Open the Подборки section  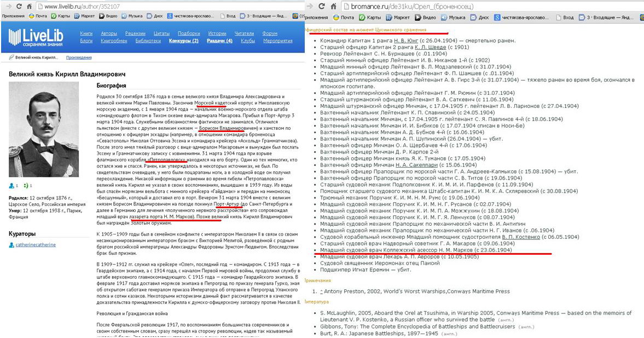coord(189,33)
